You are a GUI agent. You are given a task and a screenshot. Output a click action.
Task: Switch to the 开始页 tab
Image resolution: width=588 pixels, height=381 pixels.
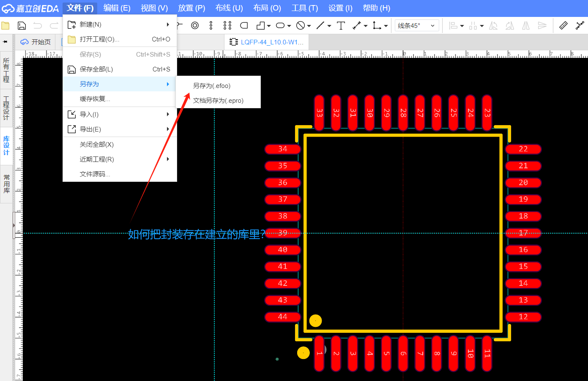36,42
